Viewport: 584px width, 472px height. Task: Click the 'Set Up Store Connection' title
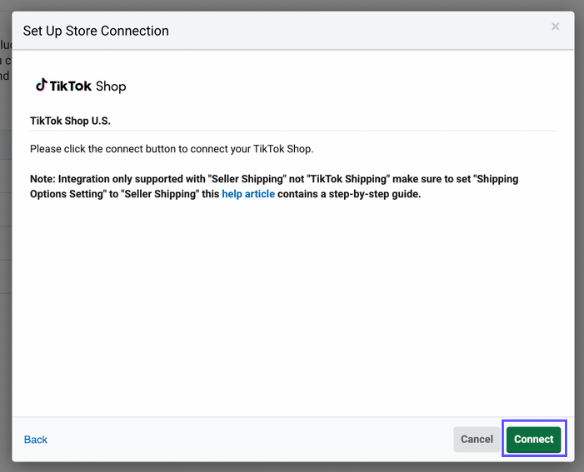pos(96,31)
